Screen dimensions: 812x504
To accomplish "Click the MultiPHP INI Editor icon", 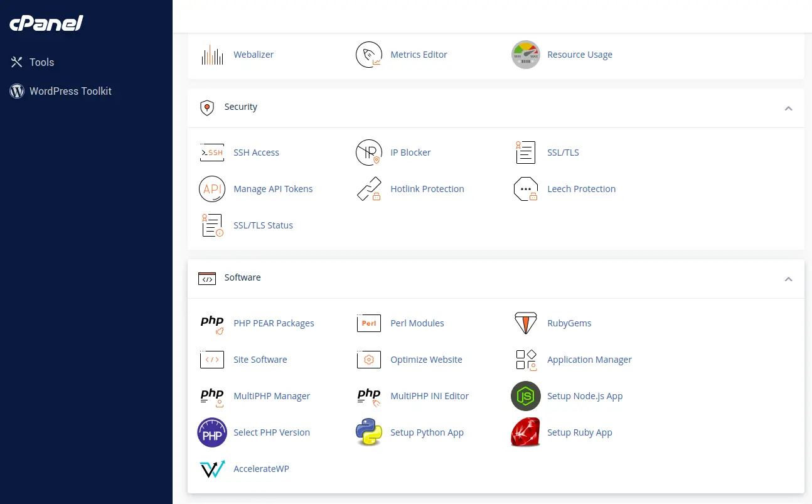I will 369,396.
